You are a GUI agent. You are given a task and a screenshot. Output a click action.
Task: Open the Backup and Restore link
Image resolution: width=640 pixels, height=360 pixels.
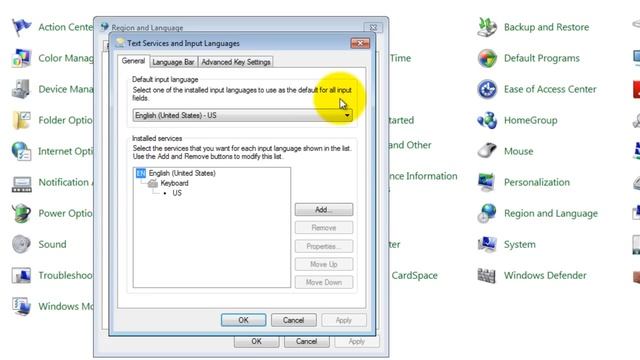coord(546,27)
